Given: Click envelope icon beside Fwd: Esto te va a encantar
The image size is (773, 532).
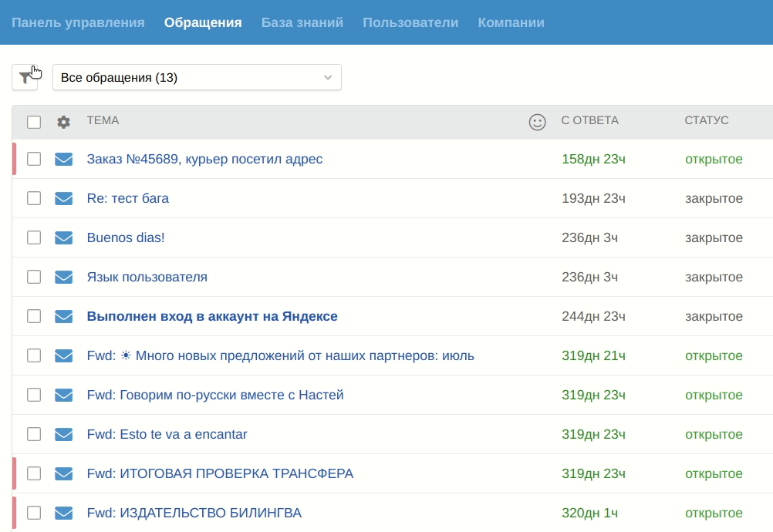Looking at the screenshot, I should 63,435.
